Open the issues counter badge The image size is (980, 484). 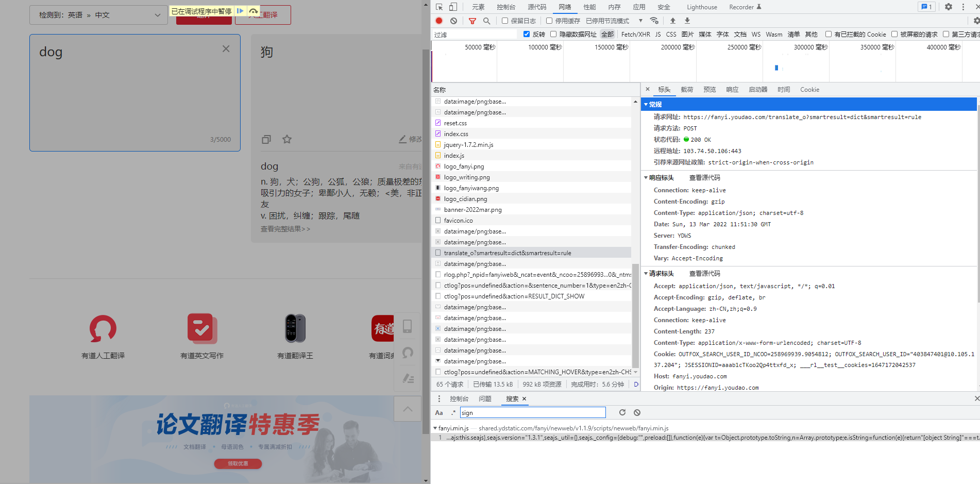(x=926, y=7)
